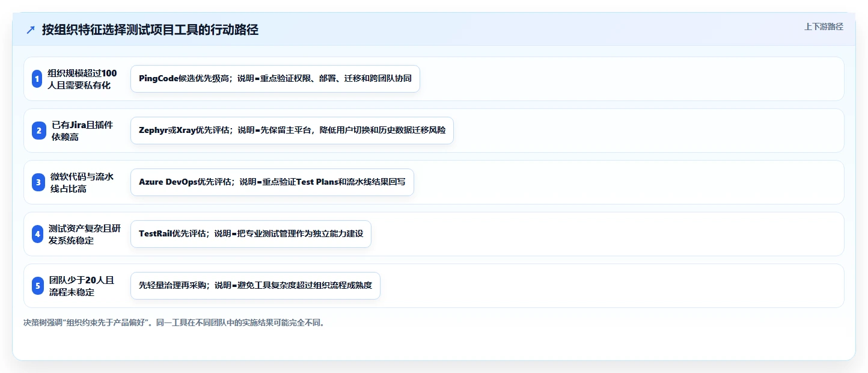Image resolution: width=868 pixels, height=373 pixels.
Task: Click the 已有Jira且插件依赖高 condition text
Action: click(82, 131)
